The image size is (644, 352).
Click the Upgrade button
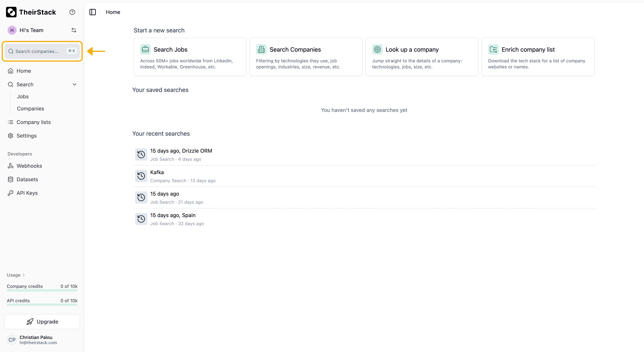pos(42,321)
